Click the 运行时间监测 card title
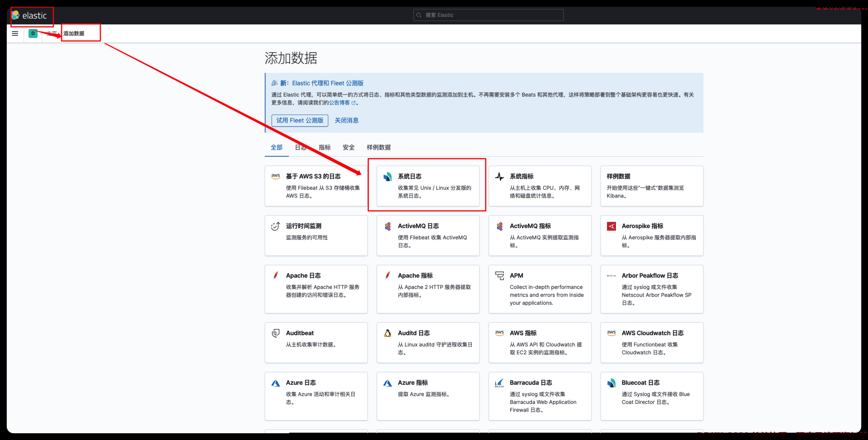Screen dimensions: 868x440 tap(304, 226)
